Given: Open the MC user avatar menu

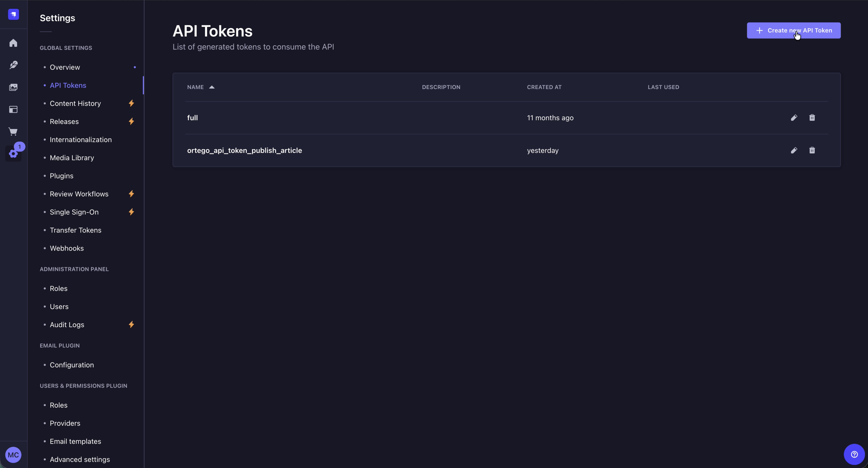Looking at the screenshot, I should (13, 455).
